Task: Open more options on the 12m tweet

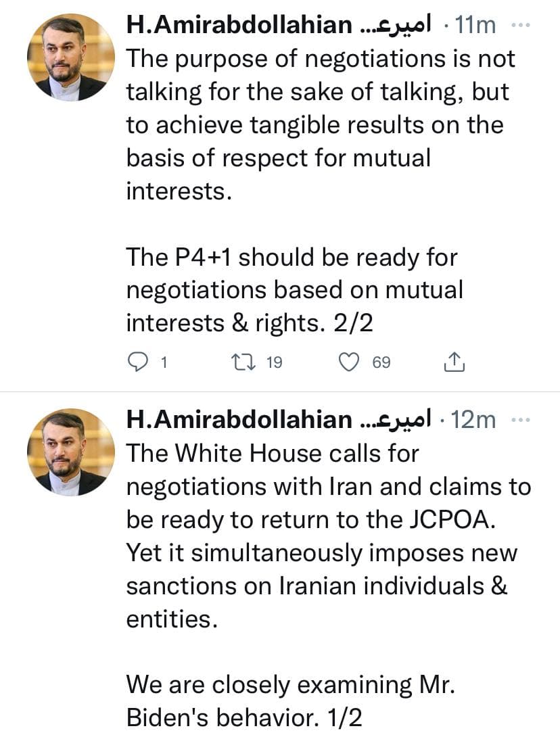Action: pos(520,420)
